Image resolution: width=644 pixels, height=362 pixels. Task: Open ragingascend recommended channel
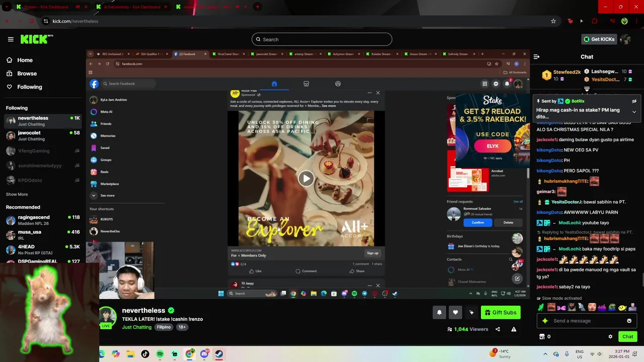(x=42, y=220)
